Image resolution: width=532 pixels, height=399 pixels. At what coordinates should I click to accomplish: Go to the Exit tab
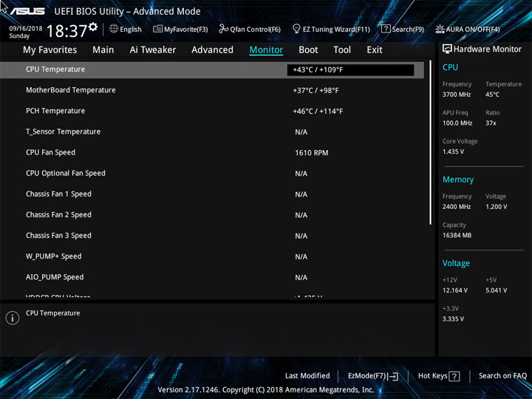pyautogui.click(x=375, y=50)
